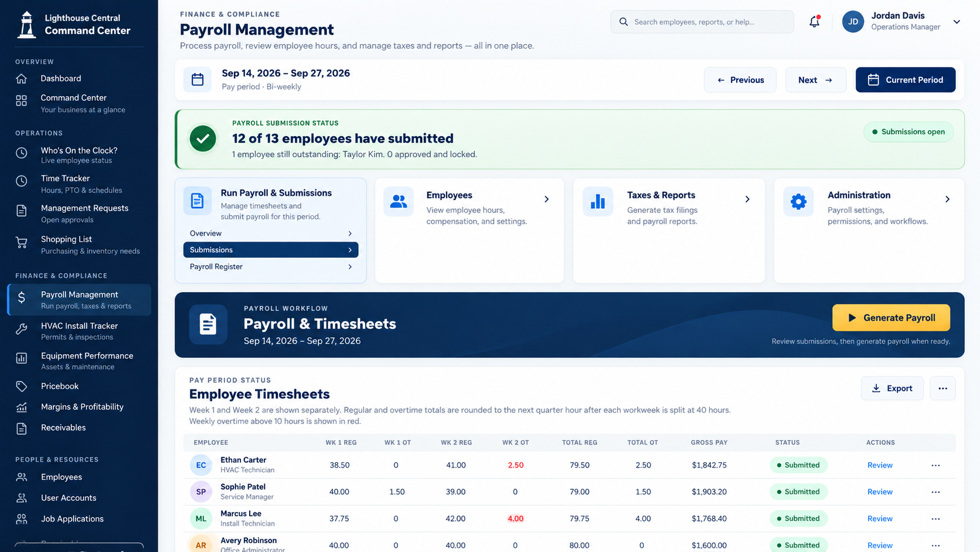Expand the Taxes & Reports card chevron

pos(747,199)
